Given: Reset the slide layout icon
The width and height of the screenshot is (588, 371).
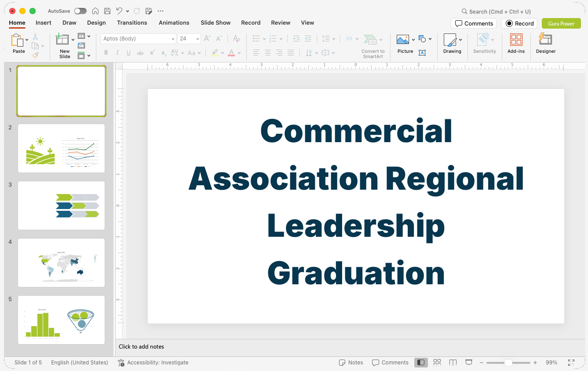Looking at the screenshot, I should (x=81, y=45).
